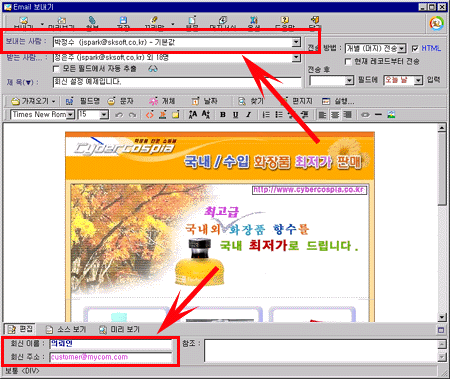Viewport: 450px width, 379px height.
Task: Open the cybercospia.co.kr hyperlink
Action: tap(309, 190)
